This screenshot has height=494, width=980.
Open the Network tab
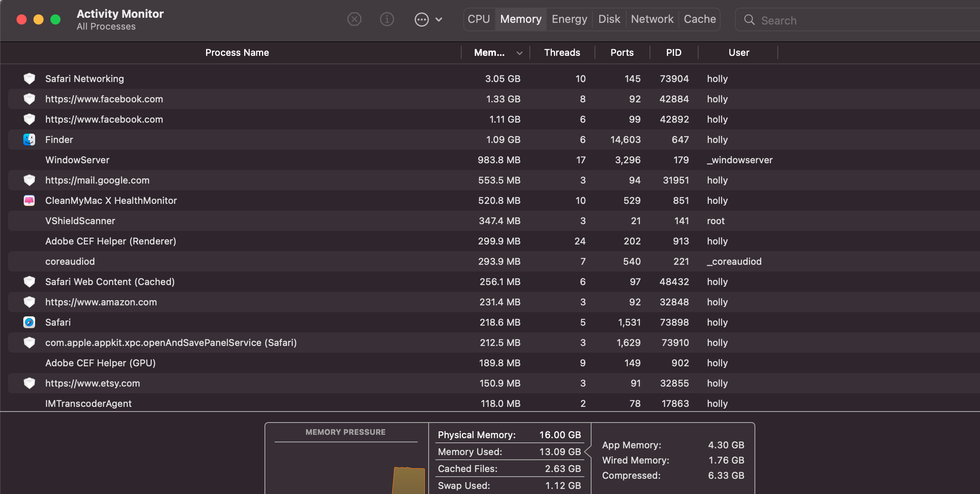652,19
